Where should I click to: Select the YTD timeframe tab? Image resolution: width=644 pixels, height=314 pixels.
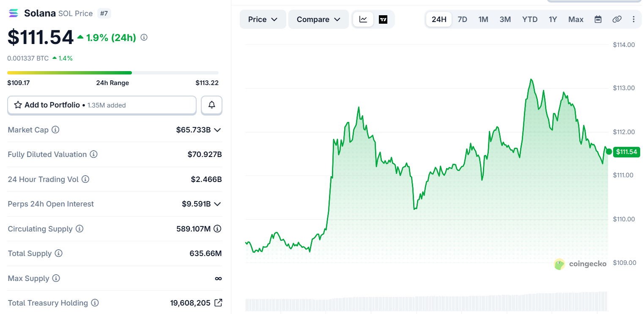[x=530, y=19]
